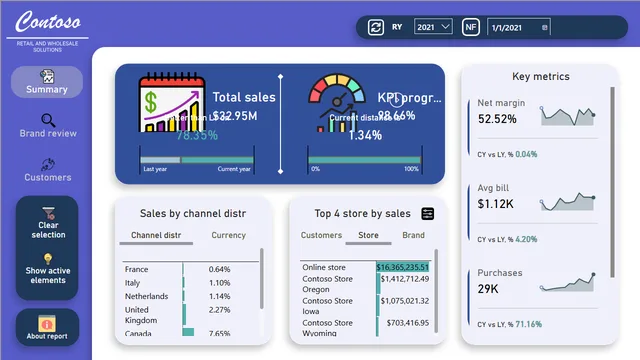
Task: Click Contoso Store Iowa row
Action: (x=365, y=306)
